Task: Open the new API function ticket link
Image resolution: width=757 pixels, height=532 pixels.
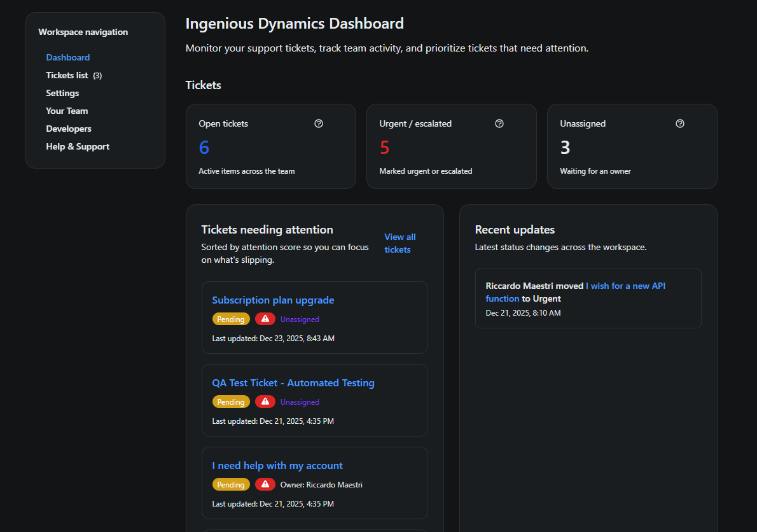Action: 625,286
